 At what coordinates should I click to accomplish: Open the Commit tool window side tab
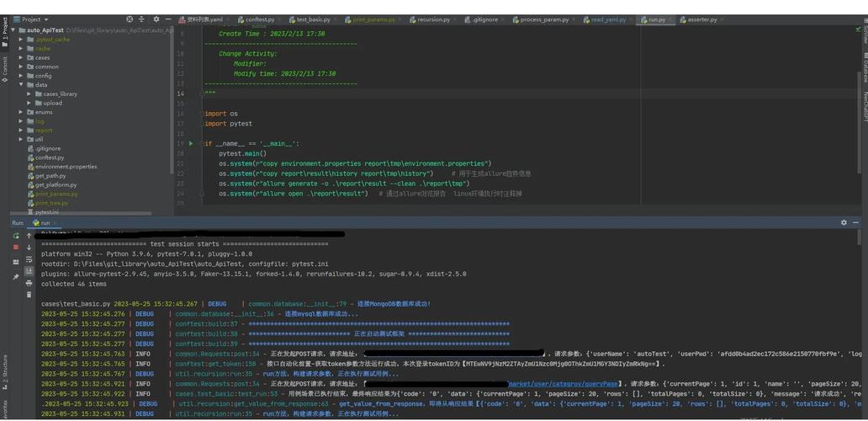click(4, 69)
